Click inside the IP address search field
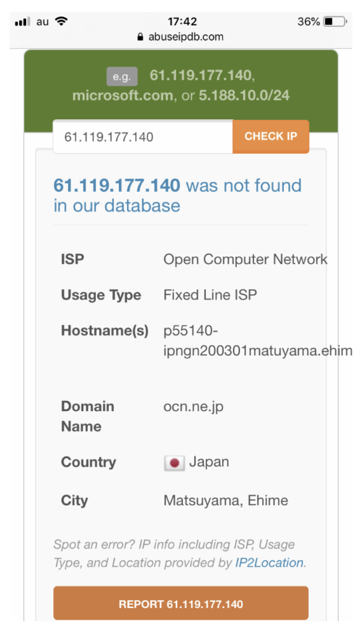 coord(143,137)
